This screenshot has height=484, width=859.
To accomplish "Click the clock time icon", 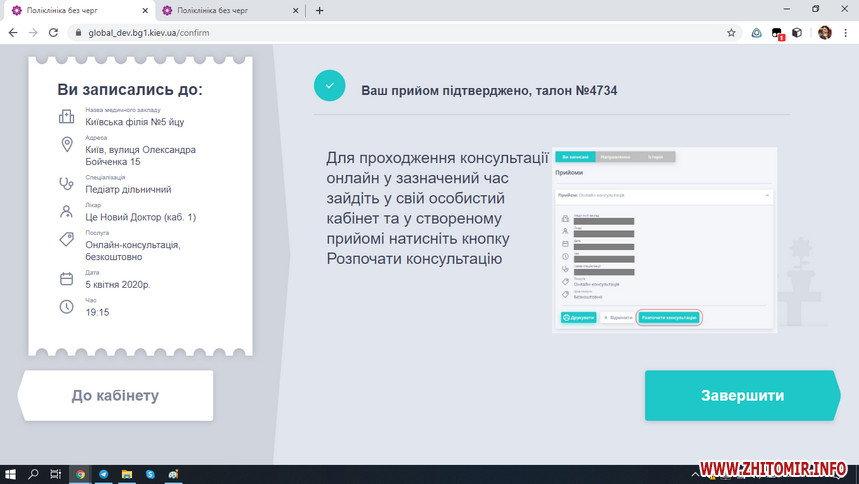I will point(67,306).
